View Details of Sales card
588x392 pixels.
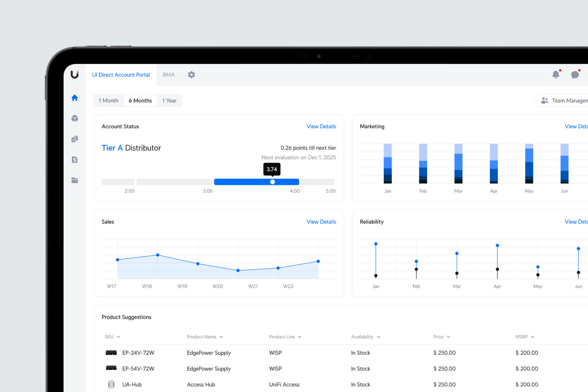321,222
